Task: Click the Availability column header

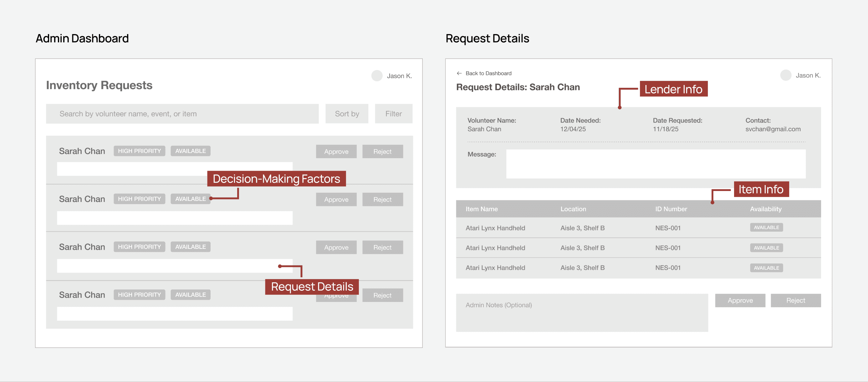Action: click(765, 209)
